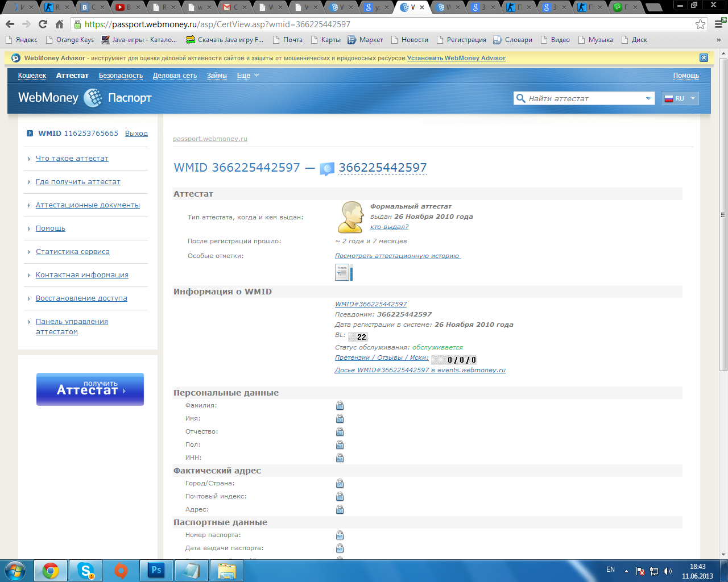Click the lock icon next to Номер паспорта

click(340, 535)
